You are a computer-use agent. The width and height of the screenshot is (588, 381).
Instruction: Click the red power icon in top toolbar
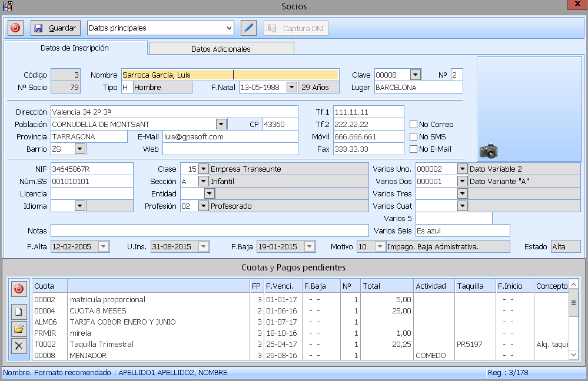pyautogui.click(x=15, y=28)
